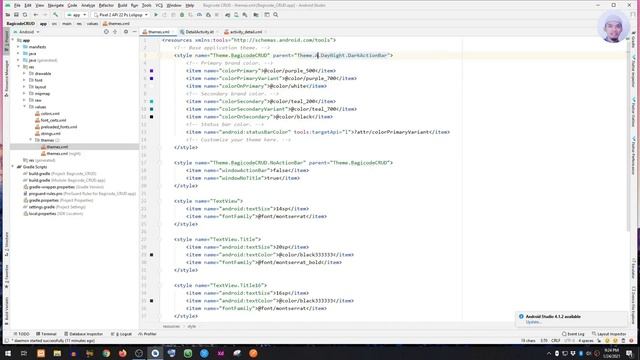Collapse the values folder
This screenshot has height=360, width=640.
(x=24, y=107)
